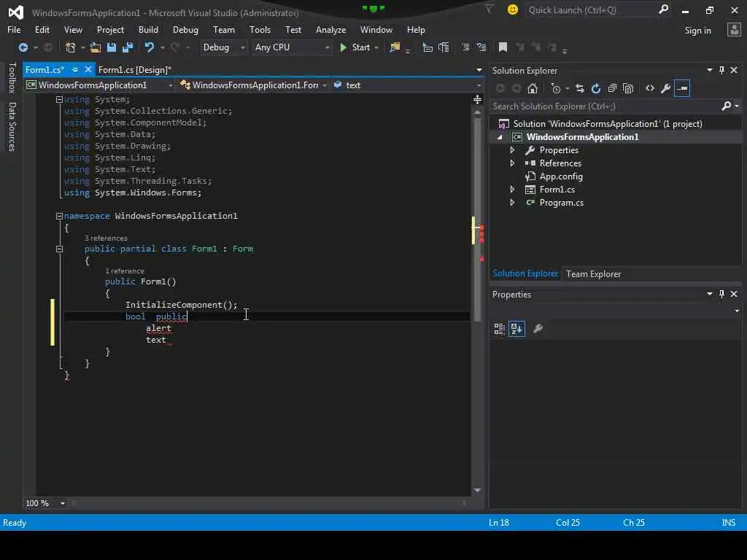Expand the Form1.cs node in Solution Explorer
Viewport: 747px width, 560px height.
coord(512,189)
